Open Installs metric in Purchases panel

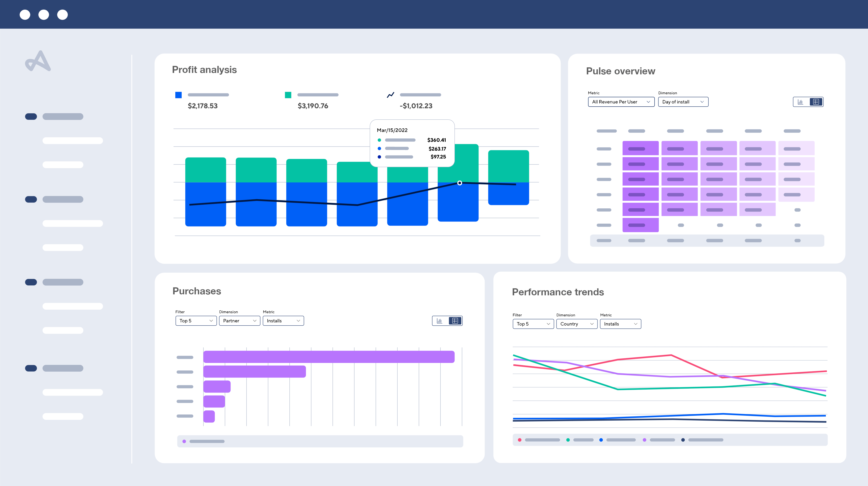(283, 321)
